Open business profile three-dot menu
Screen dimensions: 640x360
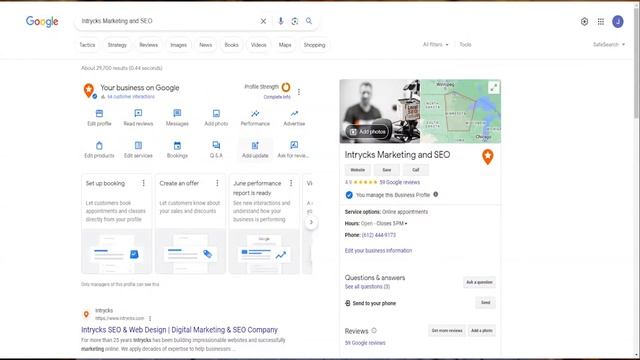tap(299, 92)
